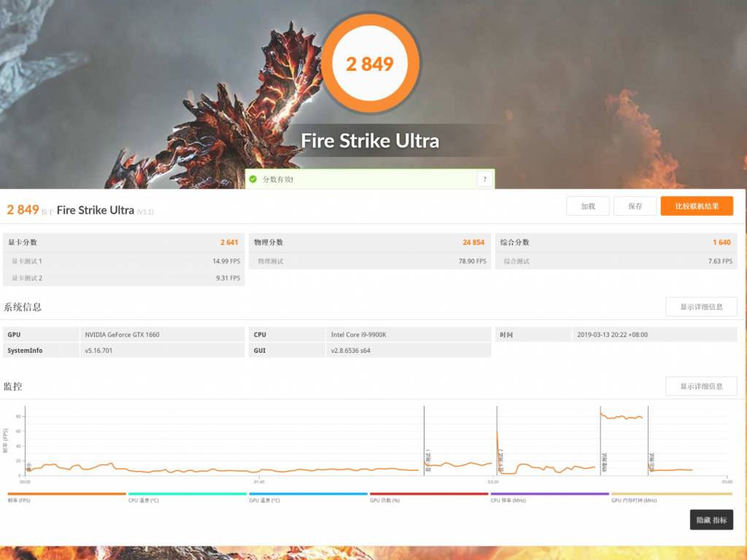This screenshot has height=560, width=747.
Task: Toggle the blue GPU 温度 legend bar
Action: [x=309, y=494]
